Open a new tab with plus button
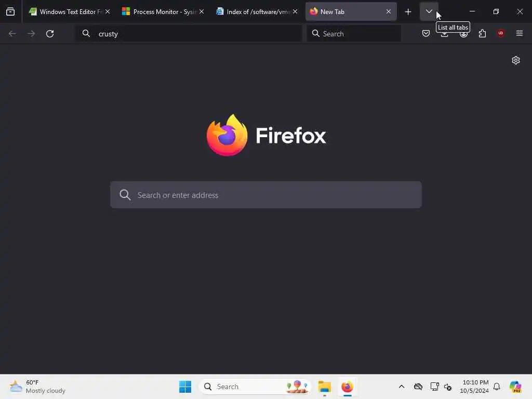 408,12
